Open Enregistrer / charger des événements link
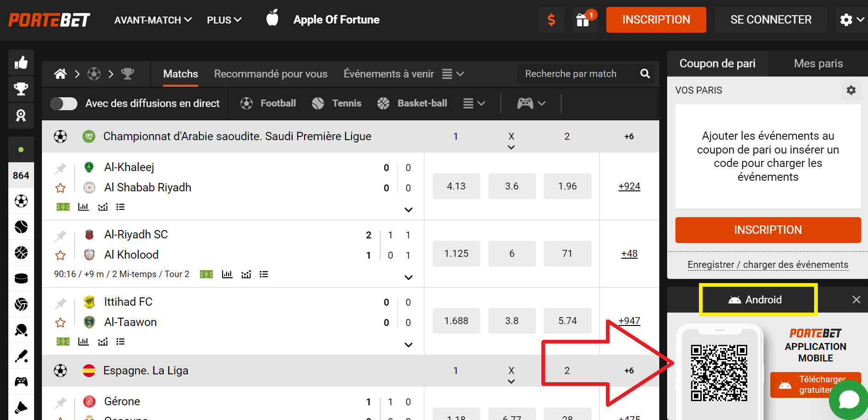This screenshot has height=420, width=868. tap(768, 265)
